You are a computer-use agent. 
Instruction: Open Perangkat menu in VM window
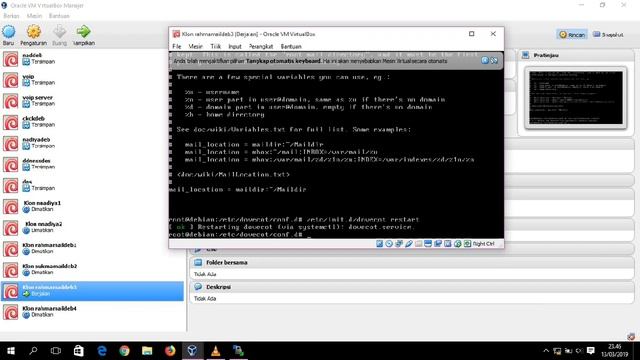coord(260,47)
